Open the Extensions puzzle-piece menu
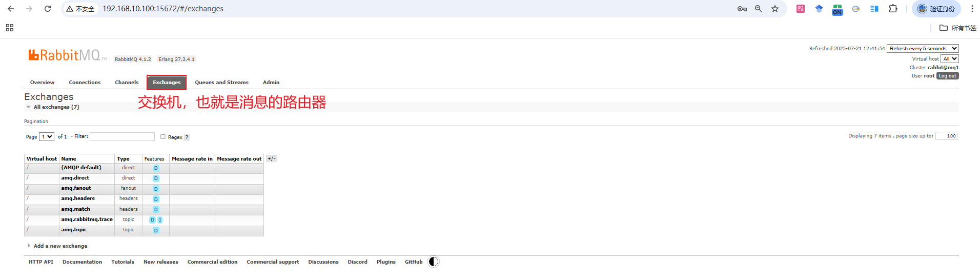The height and width of the screenshot is (280, 980). point(893,9)
